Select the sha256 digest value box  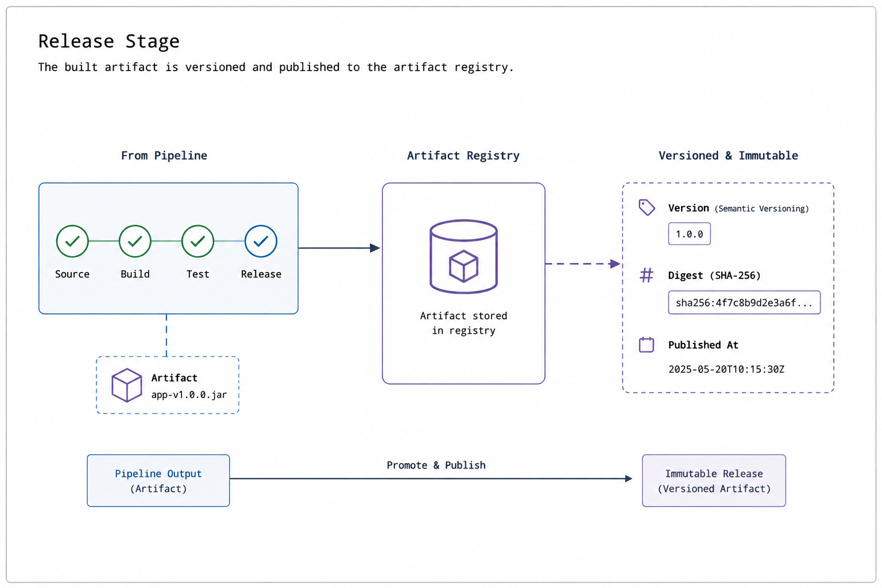coord(744,303)
